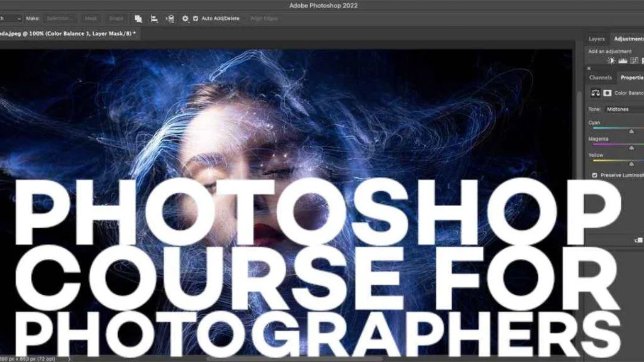Image resolution: width=644 pixels, height=362 pixels.
Task: Switch to the Adjustments tab
Action: (628, 39)
